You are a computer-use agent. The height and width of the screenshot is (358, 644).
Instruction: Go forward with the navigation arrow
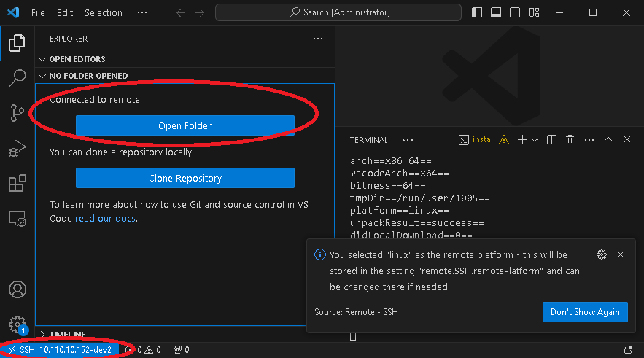(200, 12)
